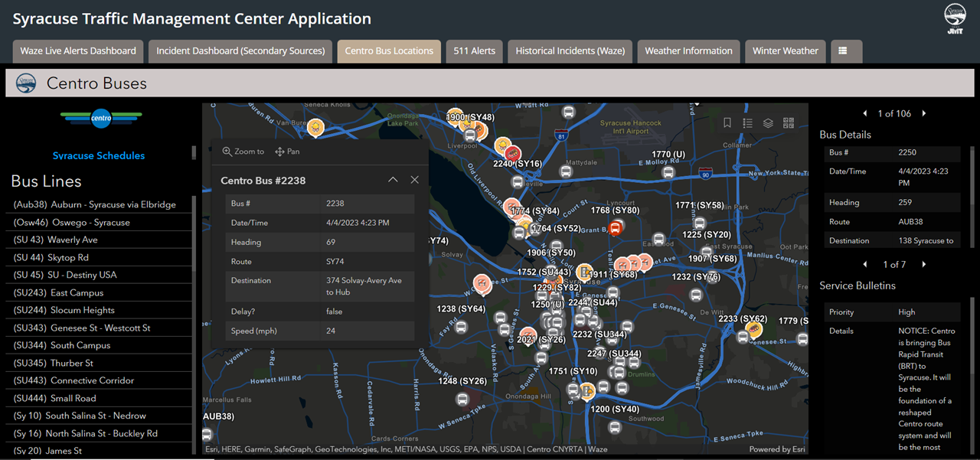
Task: Click the Centro logo above Syracuse Schedules
Action: [x=101, y=118]
